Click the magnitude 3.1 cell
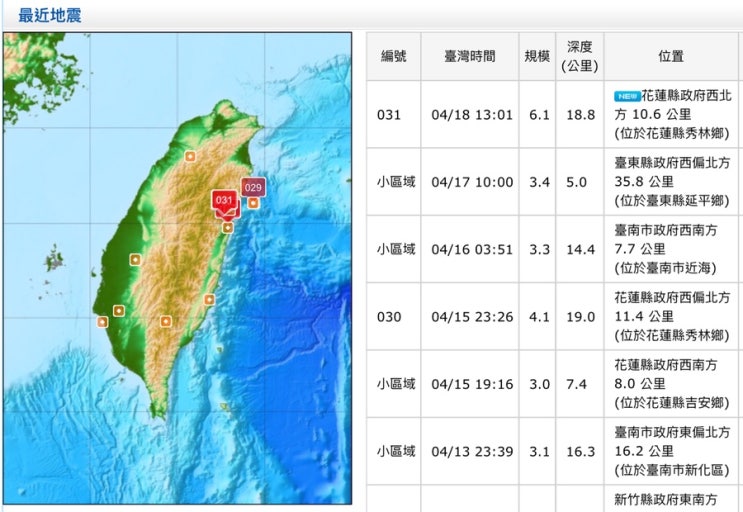Viewport: 743px width, 512px height. (x=539, y=451)
